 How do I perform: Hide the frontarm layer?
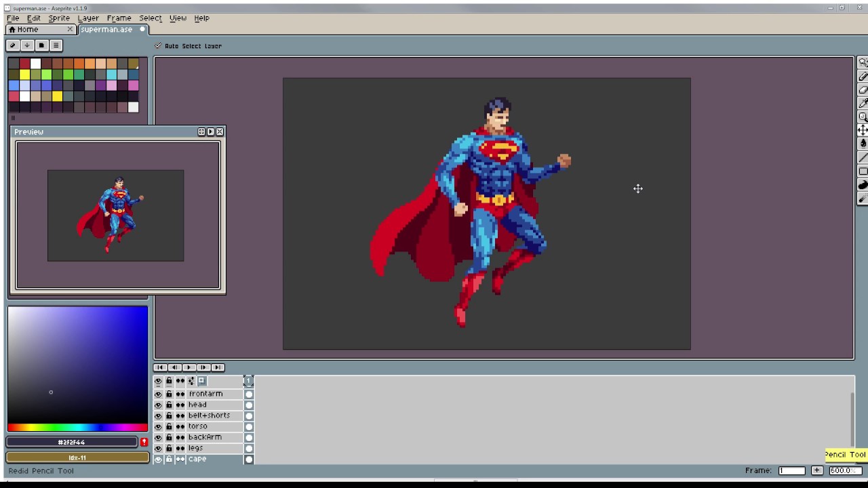[x=158, y=394]
